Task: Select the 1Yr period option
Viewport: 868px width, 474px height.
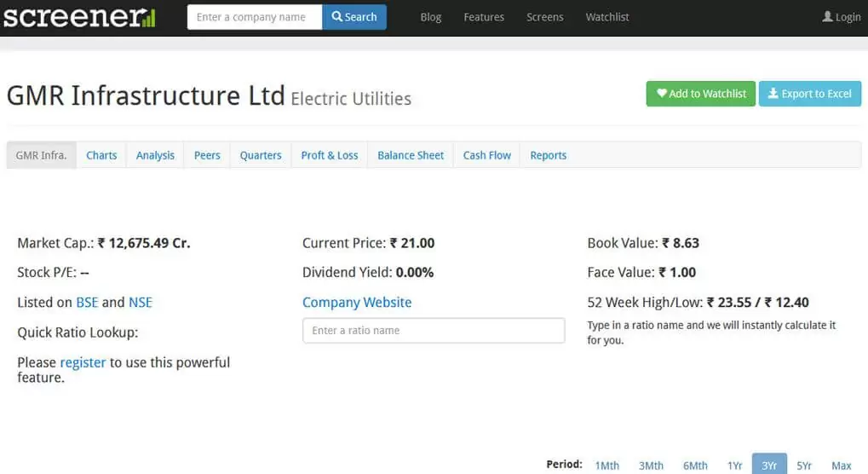Action: 734,465
